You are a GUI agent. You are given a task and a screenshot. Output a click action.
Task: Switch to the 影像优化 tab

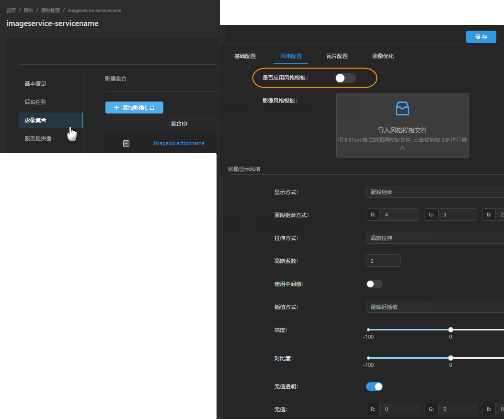click(x=383, y=56)
